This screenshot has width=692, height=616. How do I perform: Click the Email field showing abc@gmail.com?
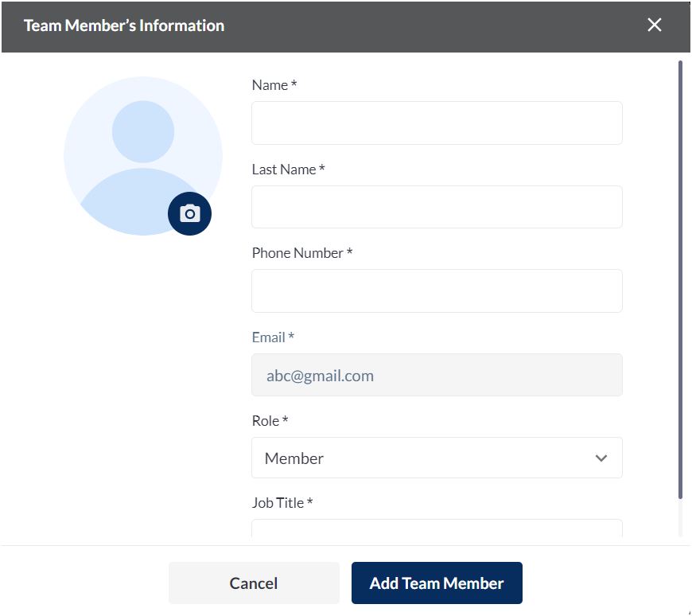pos(437,375)
